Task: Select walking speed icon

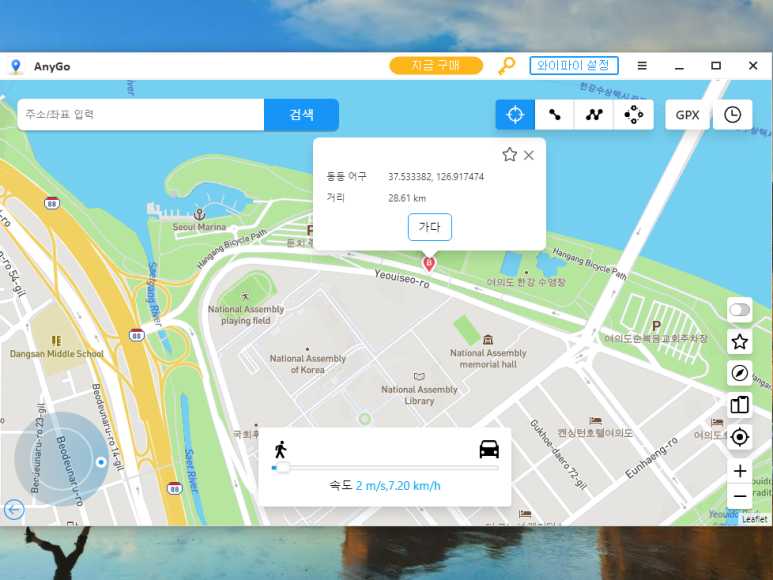Action: pyautogui.click(x=281, y=449)
